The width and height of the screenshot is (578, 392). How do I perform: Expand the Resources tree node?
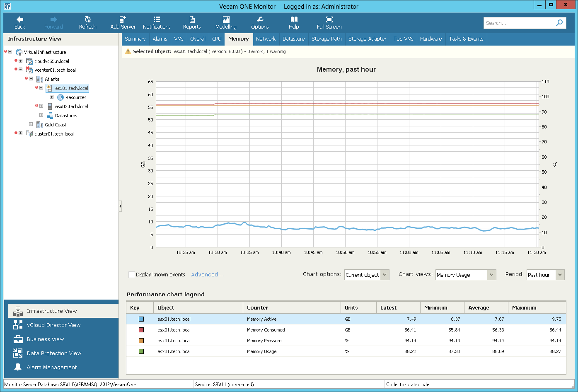pos(52,97)
